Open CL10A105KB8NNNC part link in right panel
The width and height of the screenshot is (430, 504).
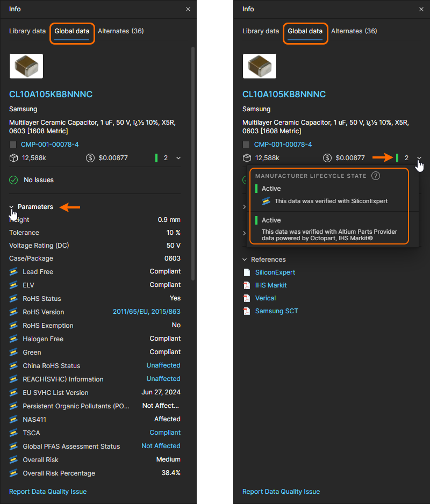coord(284,94)
